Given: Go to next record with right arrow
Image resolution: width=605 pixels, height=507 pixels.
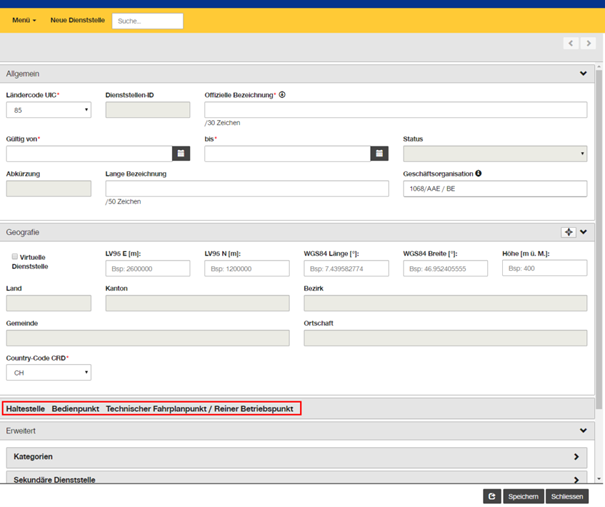Looking at the screenshot, I should pos(588,43).
